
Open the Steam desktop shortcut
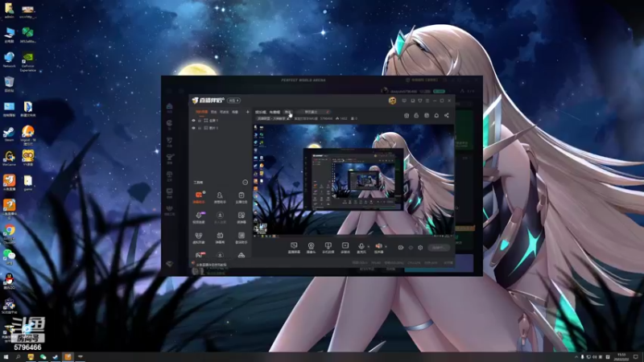9,134
